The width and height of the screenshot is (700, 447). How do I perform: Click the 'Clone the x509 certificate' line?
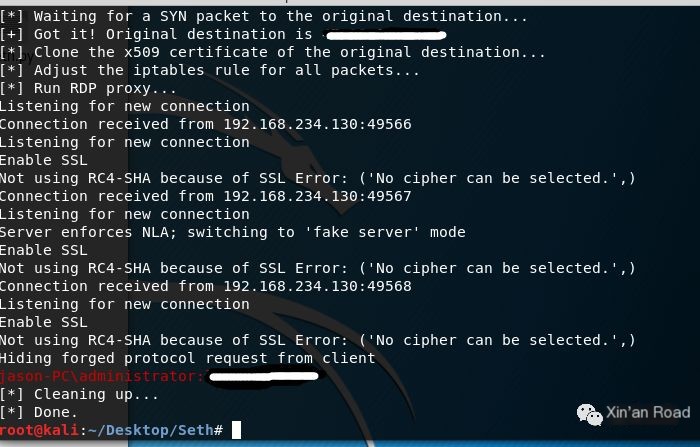[272, 52]
